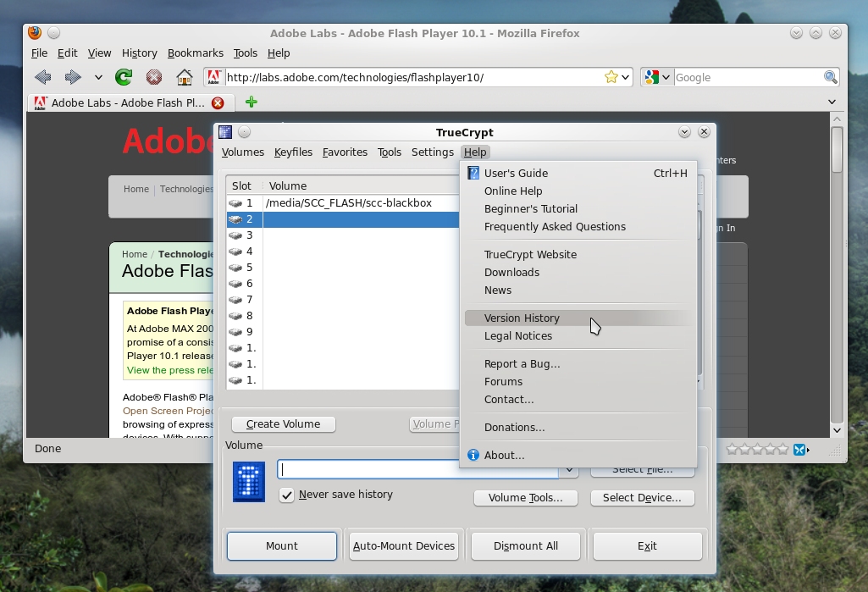The image size is (868, 592).
Task: Click the status bar star rating
Action: point(757,449)
